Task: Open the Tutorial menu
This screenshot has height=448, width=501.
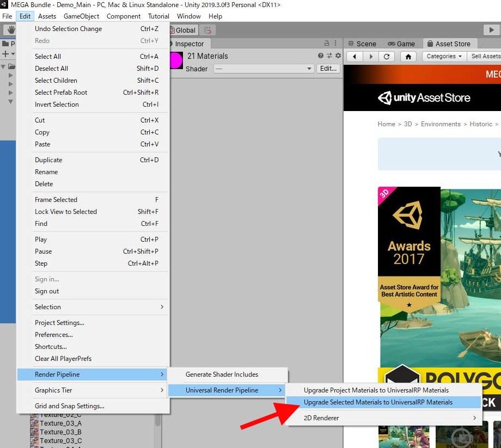Action: pos(158,16)
